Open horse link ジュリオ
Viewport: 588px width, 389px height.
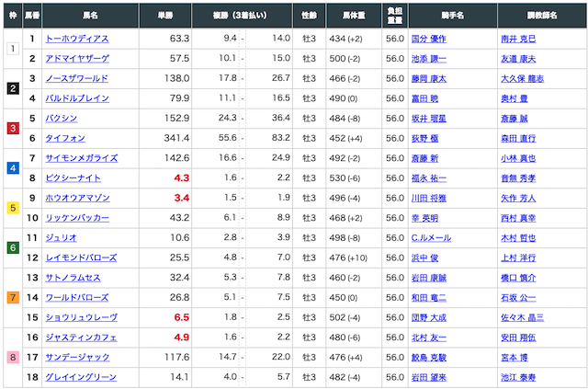click(x=62, y=237)
